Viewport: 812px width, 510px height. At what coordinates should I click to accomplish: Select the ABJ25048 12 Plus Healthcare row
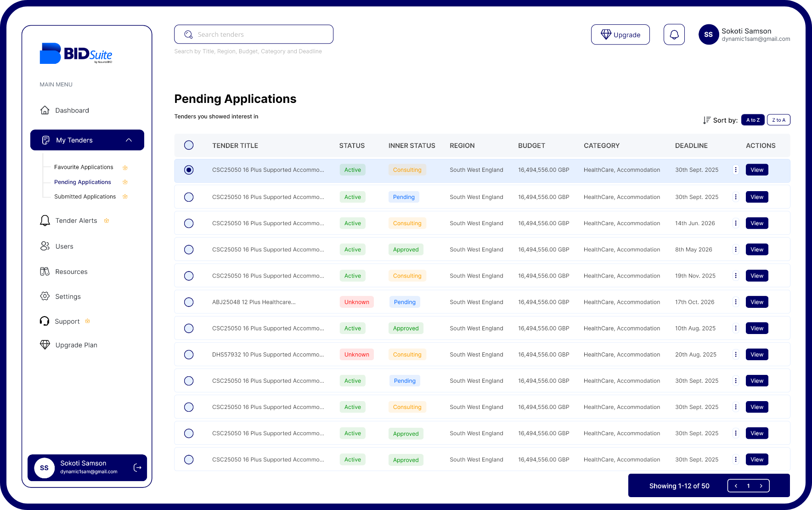(189, 302)
